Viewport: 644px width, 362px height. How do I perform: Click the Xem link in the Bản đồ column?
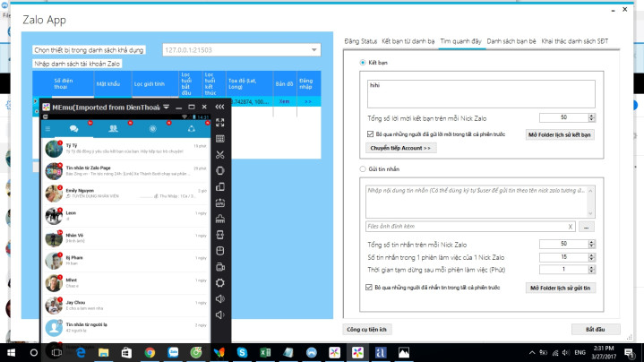284,101
